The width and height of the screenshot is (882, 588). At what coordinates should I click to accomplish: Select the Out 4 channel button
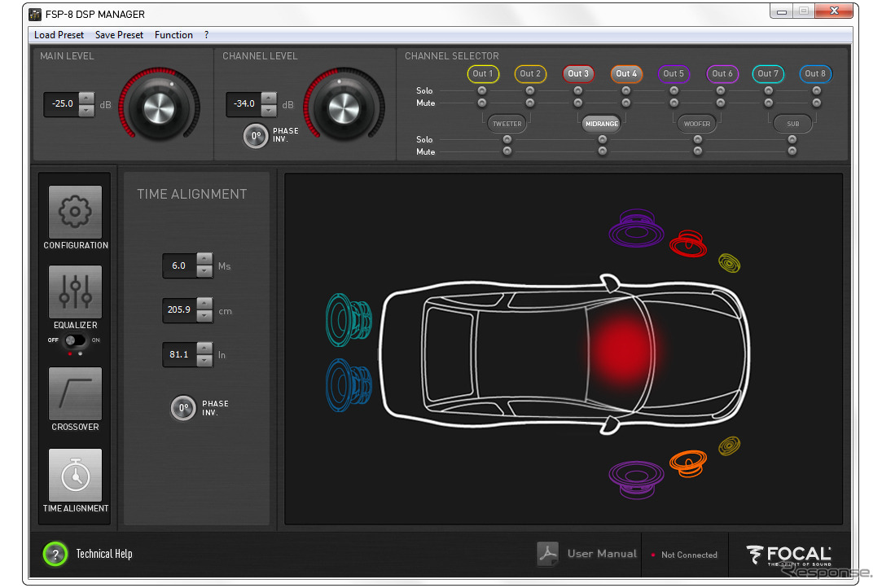pos(626,73)
